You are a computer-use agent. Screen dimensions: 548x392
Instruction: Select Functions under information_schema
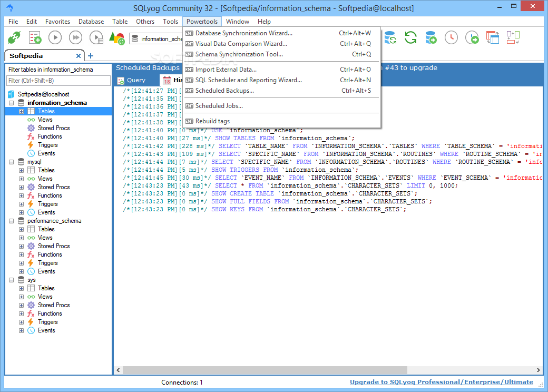(50, 136)
